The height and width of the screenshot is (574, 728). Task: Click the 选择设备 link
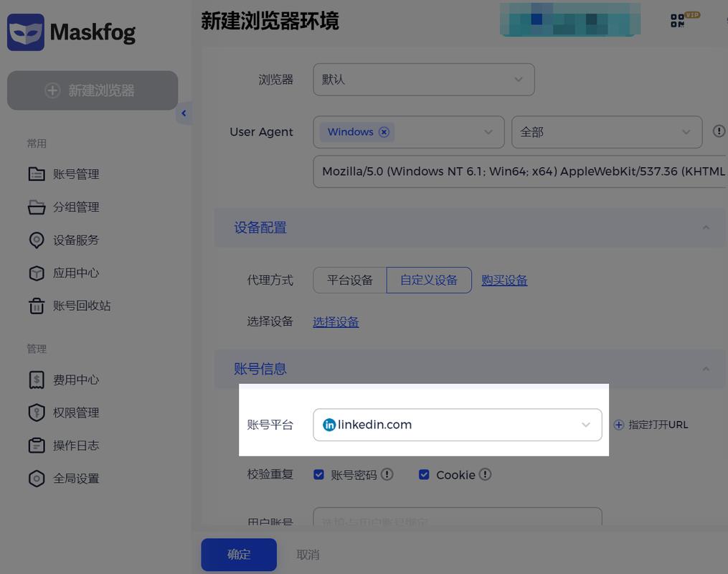click(336, 321)
